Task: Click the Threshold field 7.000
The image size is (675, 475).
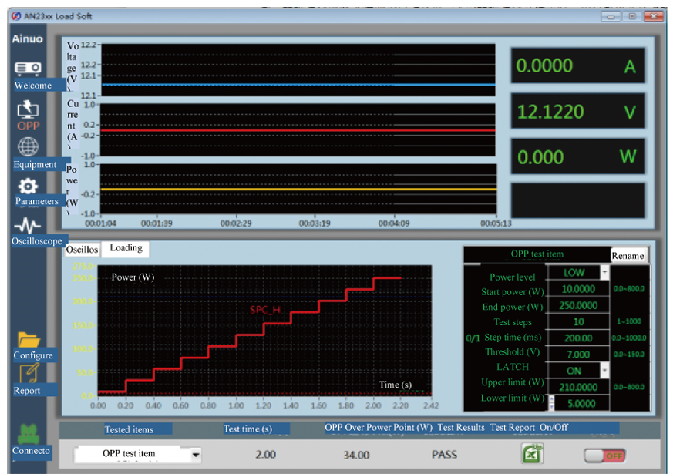Action: 578,354
